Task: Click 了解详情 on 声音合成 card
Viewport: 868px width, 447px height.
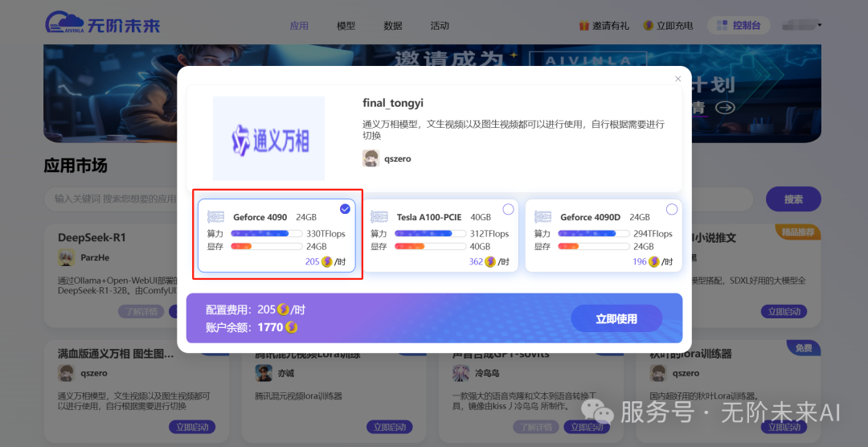Action: click(x=536, y=427)
